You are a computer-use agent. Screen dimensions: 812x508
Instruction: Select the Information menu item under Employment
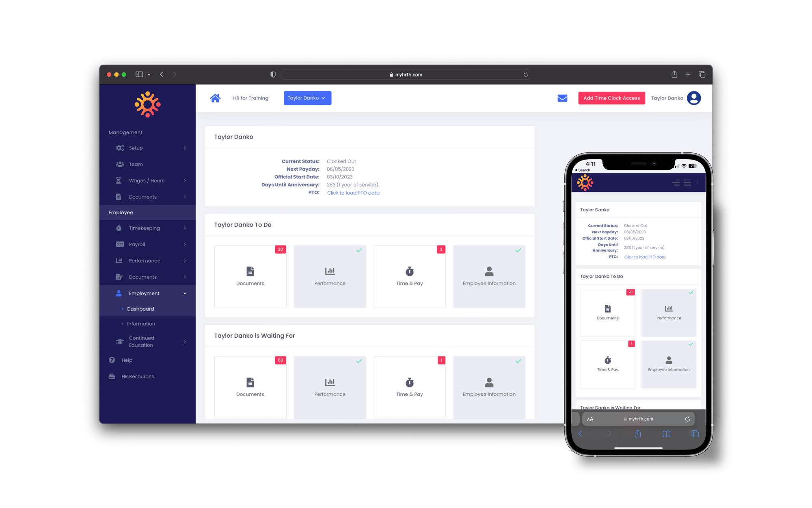point(142,323)
